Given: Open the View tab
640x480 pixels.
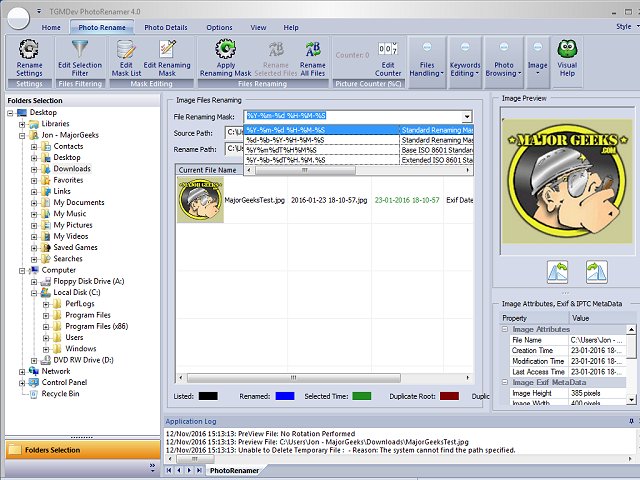Looking at the screenshot, I should click(258, 27).
